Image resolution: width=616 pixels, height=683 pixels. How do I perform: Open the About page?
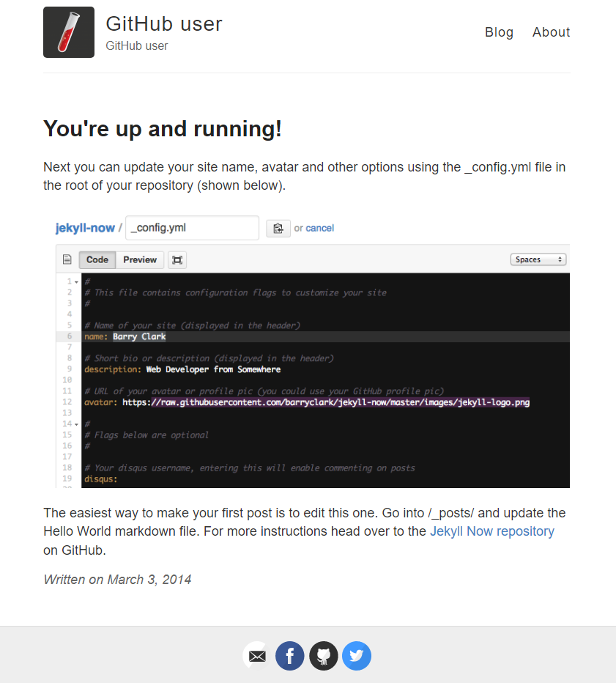tap(551, 32)
